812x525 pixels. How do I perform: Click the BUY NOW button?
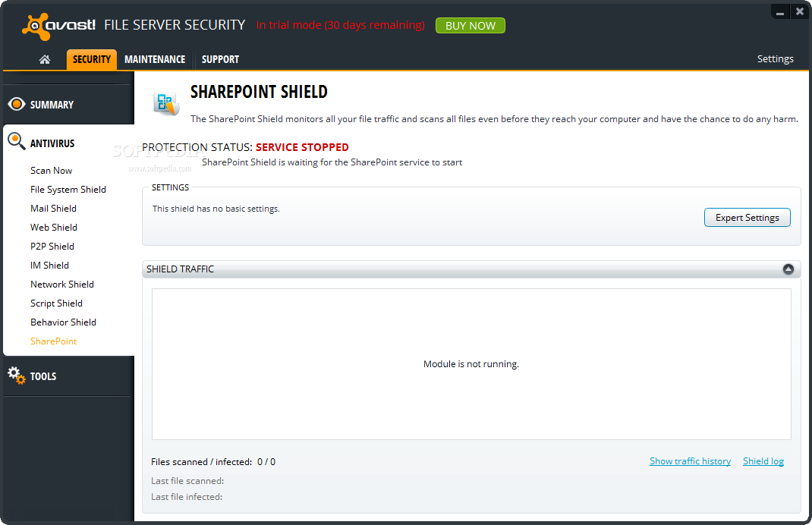coord(471,25)
